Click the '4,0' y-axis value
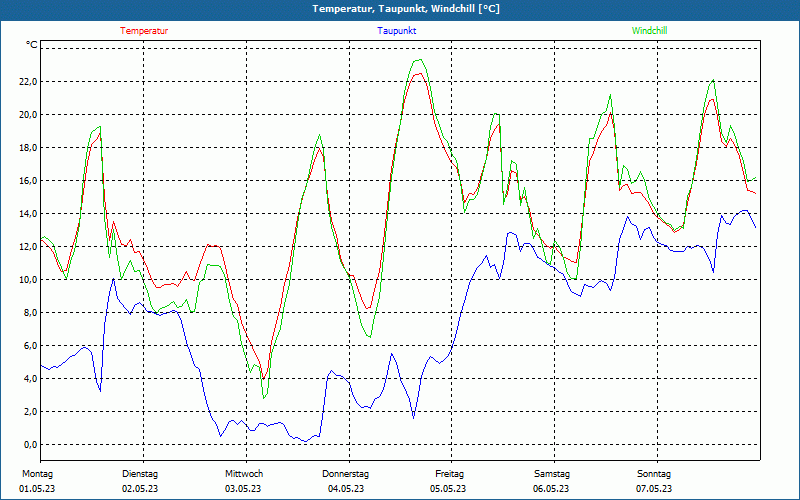800x500 pixels. pyautogui.click(x=30, y=379)
